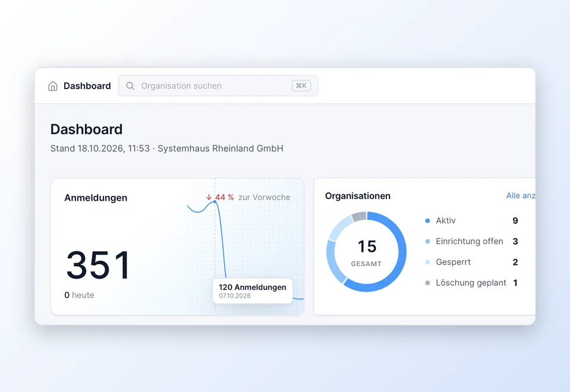Viewport: 570px width, 392px height.
Task: Focus the Organisation suchen search field
Action: tap(218, 86)
